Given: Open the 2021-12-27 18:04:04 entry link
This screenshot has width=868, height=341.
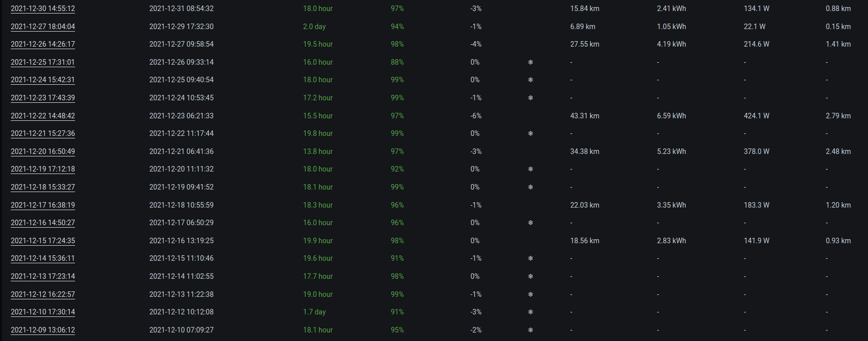Looking at the screenshot, I should (43, 27).
